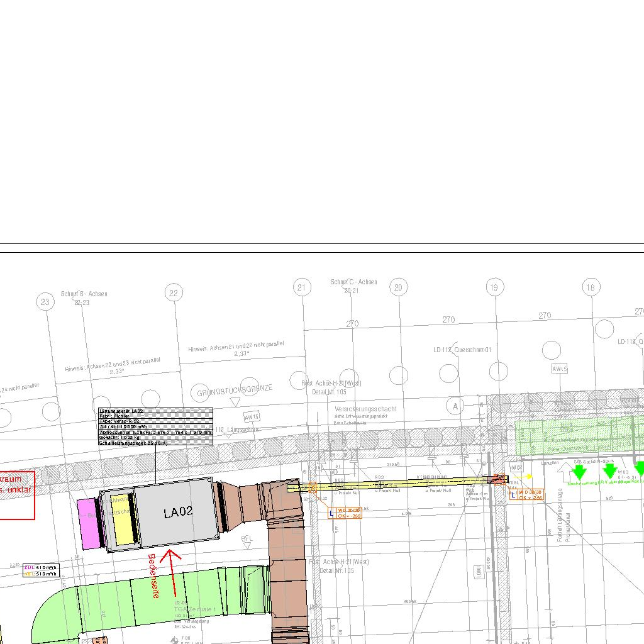The image size is (644, 644).
Task: Click the 'GRUNDSTÜCKSGRENZE' text
Action: click(x=235, y=390)
